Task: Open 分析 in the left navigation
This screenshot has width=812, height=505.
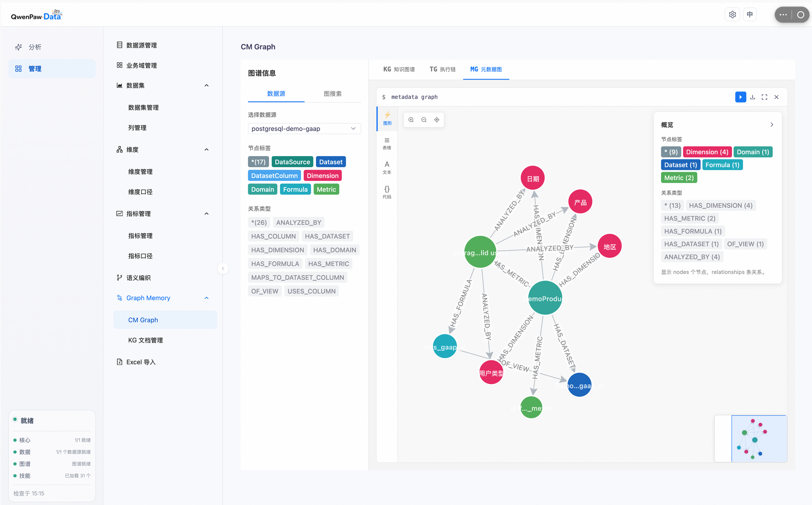Action: pyautogui.click(x=52, y=47)
